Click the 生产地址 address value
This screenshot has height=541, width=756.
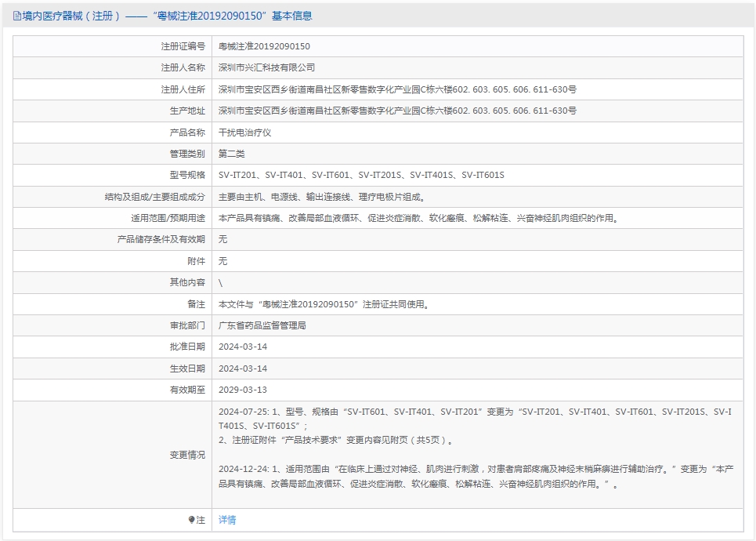click(x=397, y=111)
